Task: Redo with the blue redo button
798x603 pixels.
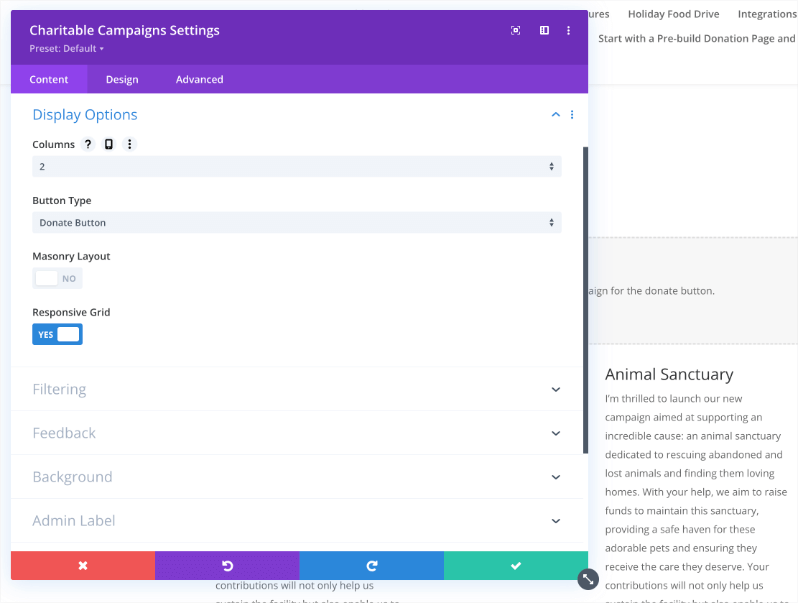Action: point(372,565)
